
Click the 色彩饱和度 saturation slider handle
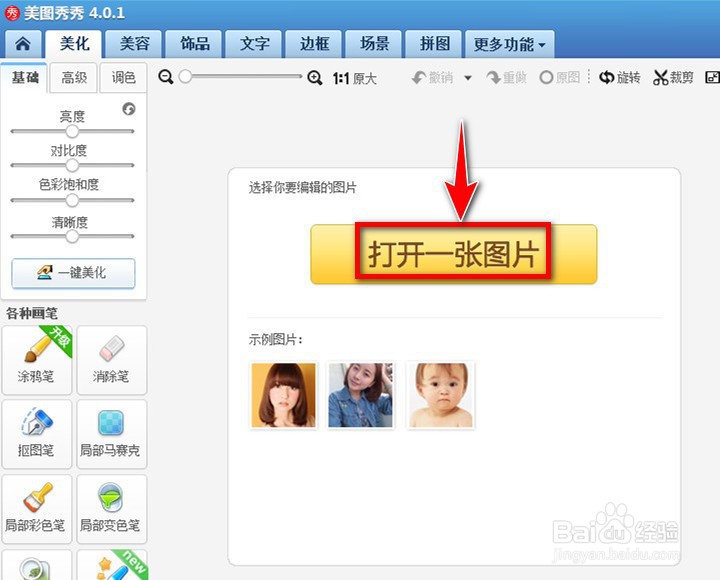tap(72, 200)
